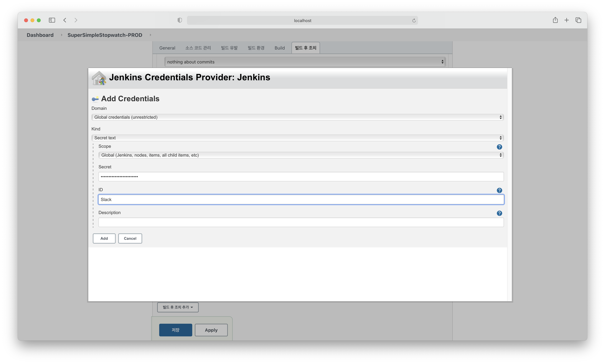This screenshot has width=605, height=364.
Task: Toggle the Safari sidebar icon
Action: (x=52, y=20)
